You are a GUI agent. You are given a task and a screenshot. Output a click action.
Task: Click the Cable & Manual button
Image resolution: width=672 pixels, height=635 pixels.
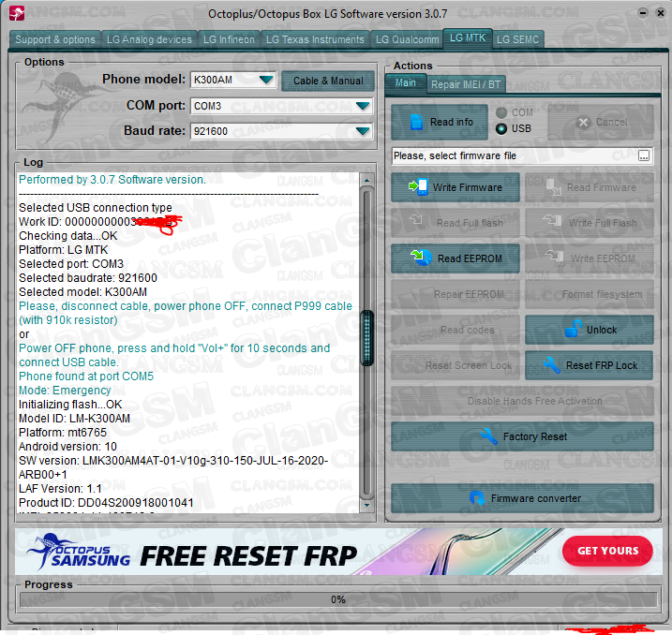(x=328, y=81)
